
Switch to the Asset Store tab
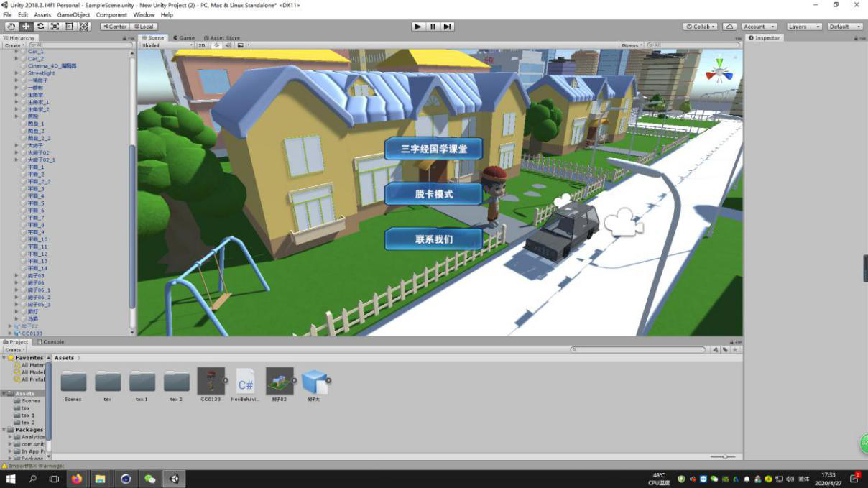[221, 38]
